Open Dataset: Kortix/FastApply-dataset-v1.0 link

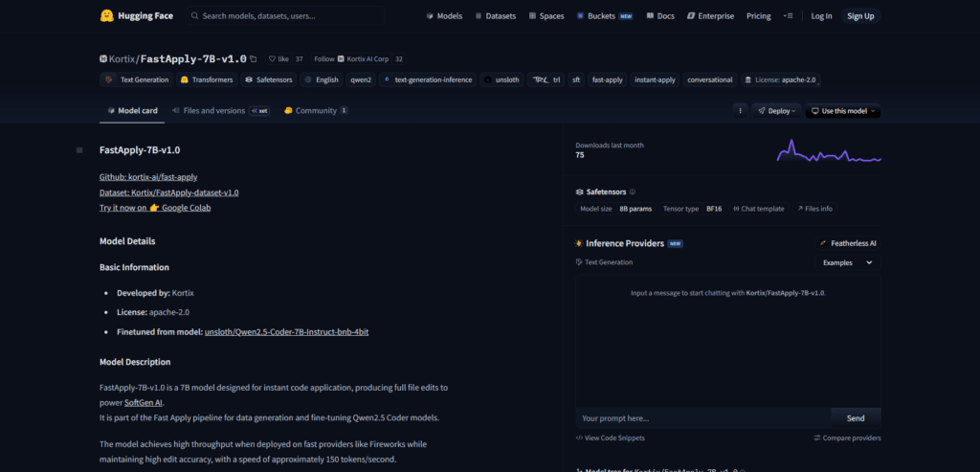(x=168, y=192)
